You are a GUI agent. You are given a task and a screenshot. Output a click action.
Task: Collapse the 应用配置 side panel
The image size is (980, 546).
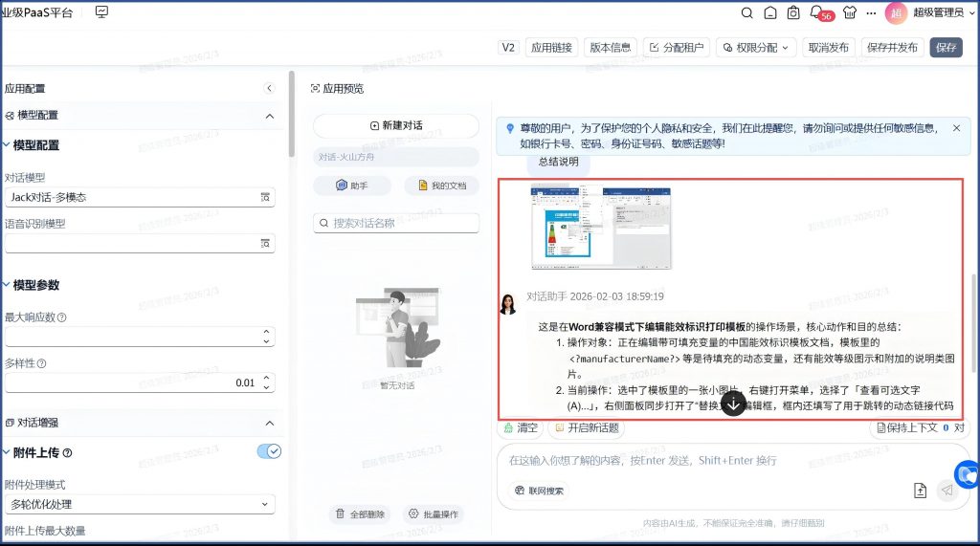(269, 88)
